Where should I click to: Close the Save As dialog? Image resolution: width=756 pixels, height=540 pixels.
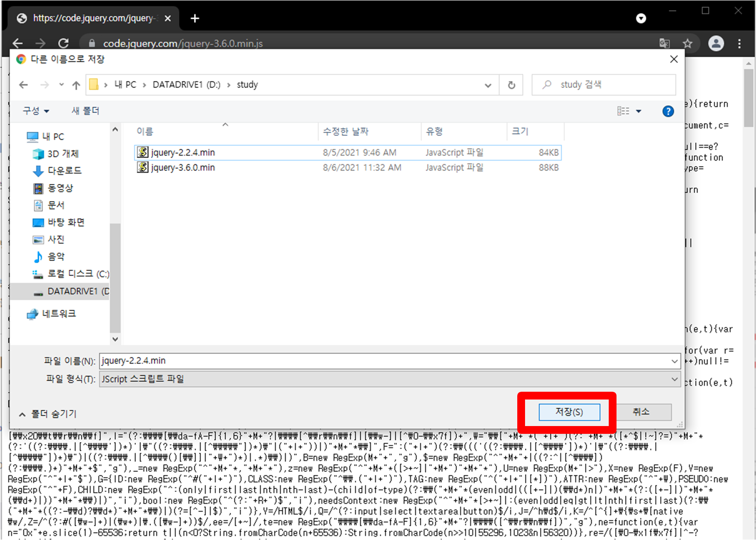tap(674, 59)
